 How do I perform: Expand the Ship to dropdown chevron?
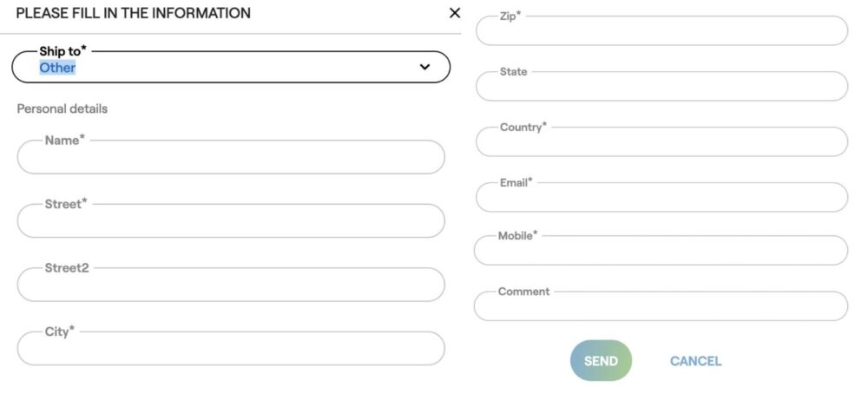[424, 67]
